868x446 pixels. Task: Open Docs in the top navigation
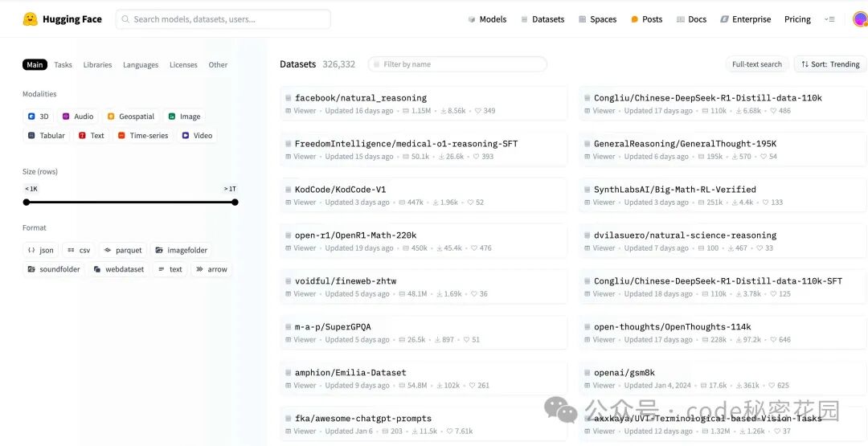point(691,19)
